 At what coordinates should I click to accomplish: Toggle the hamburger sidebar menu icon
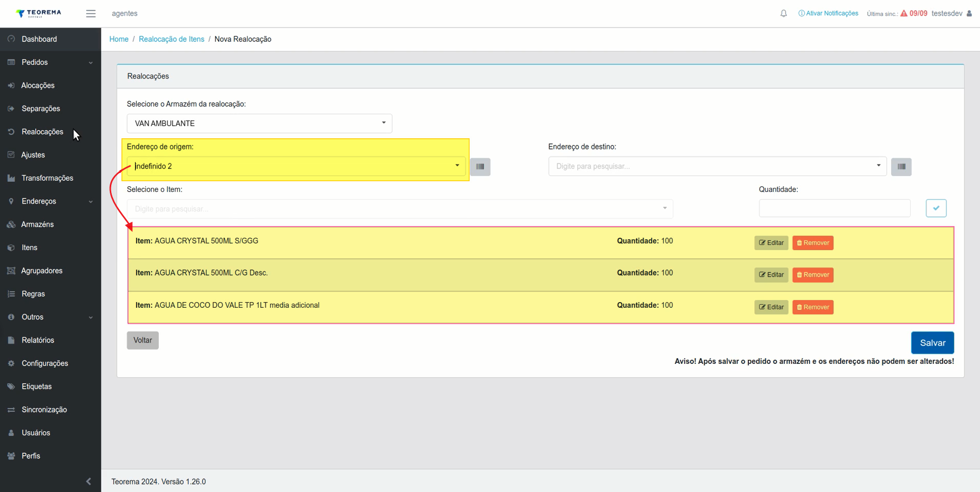pyautogui.click(x=91, y=14)
